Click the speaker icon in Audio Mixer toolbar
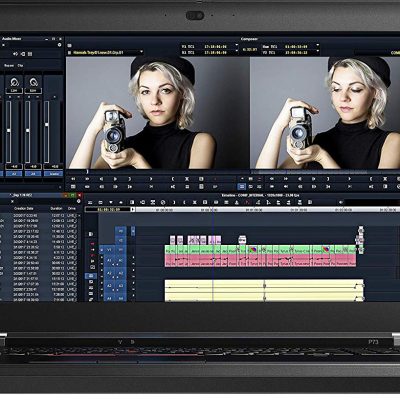400x400 pixels. 15,54
